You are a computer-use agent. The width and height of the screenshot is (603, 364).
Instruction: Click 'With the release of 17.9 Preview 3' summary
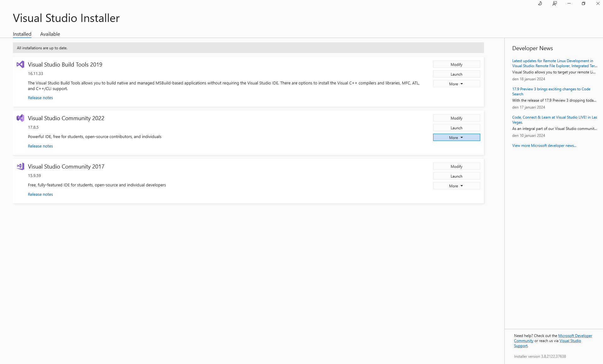(x=554, y=100)
